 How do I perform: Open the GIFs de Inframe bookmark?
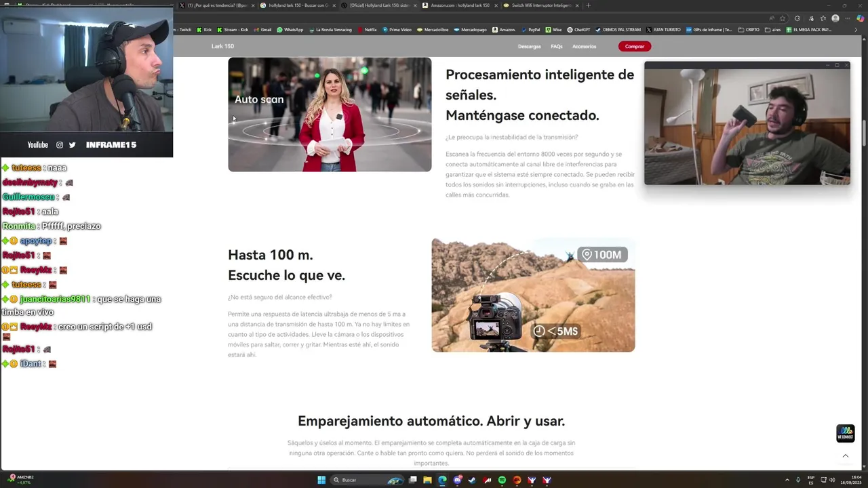pos(709,30)
